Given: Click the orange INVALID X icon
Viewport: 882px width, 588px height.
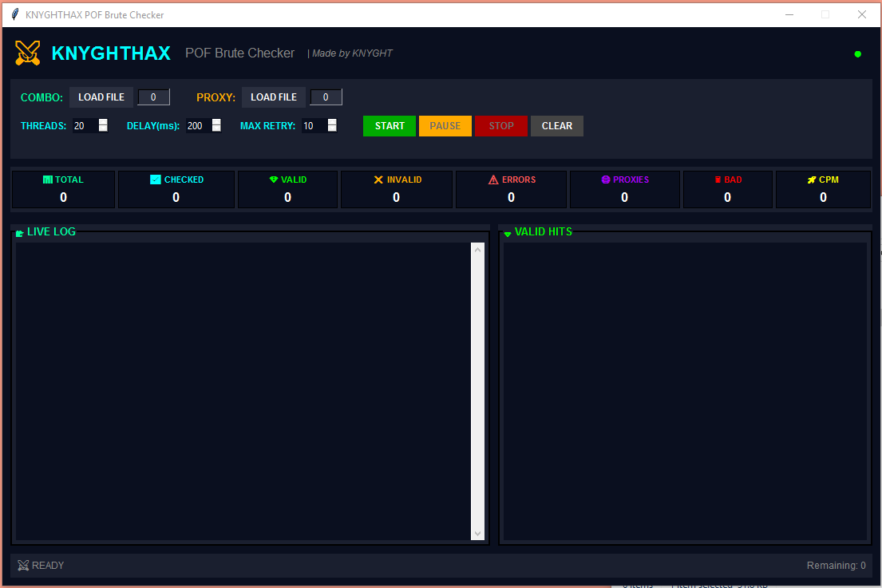Looking at the screenshot, I should [378, 180].
